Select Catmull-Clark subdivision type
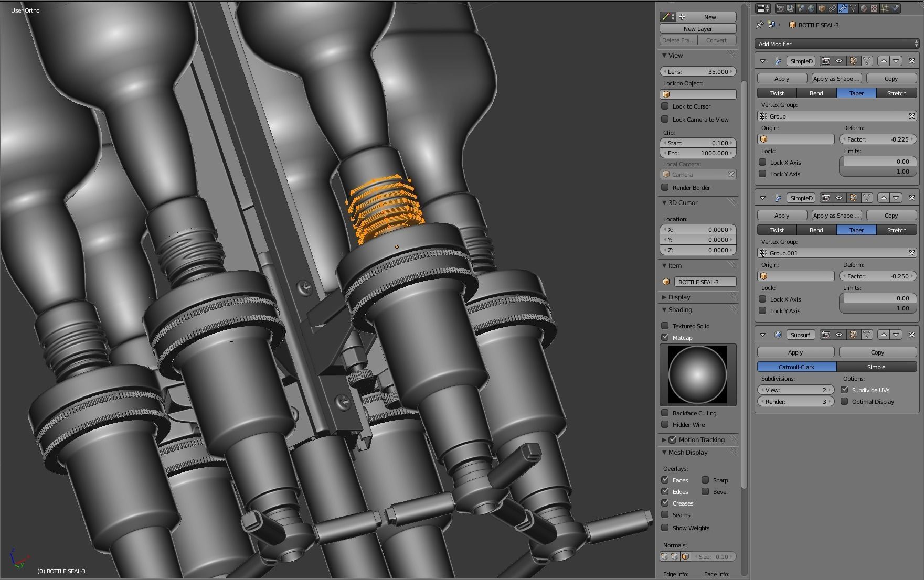The height and width of the screenshot is (580, 924). click(796, 367)
